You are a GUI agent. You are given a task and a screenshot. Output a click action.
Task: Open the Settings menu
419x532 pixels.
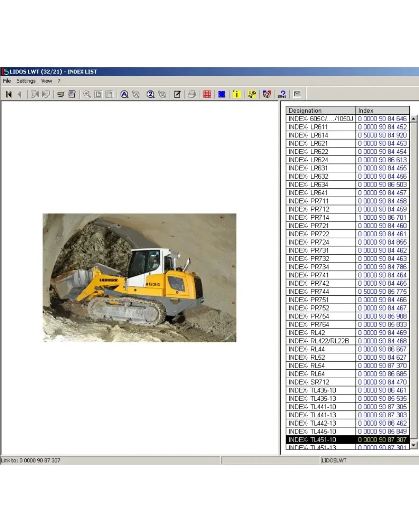(26, 81)
